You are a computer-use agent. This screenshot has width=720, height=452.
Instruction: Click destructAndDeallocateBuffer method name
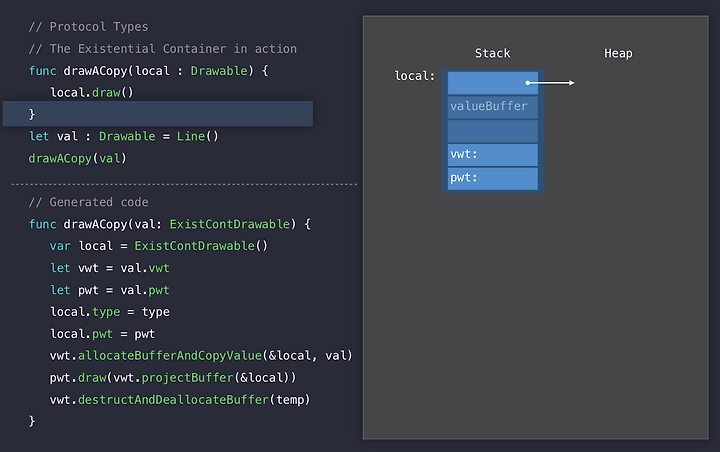173,400
